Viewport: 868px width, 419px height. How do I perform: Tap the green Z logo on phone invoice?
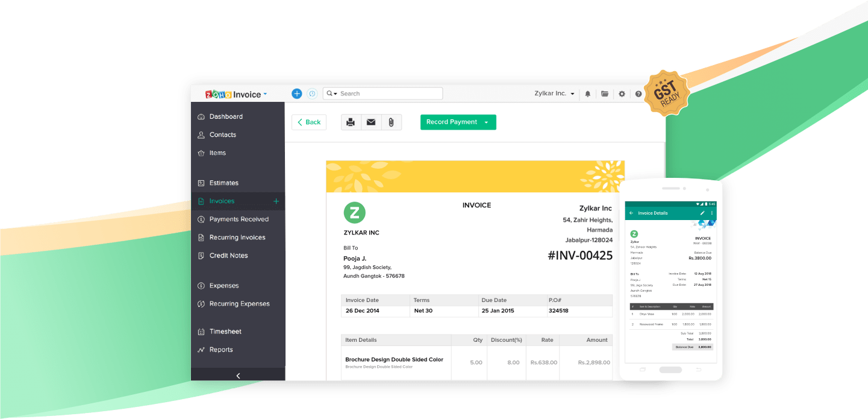634,234
